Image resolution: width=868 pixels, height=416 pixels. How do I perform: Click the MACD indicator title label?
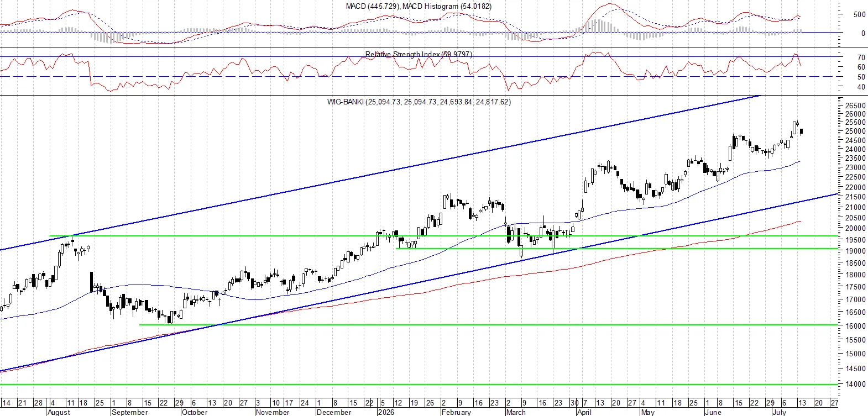pyautogui.click(x=419, y=6)
